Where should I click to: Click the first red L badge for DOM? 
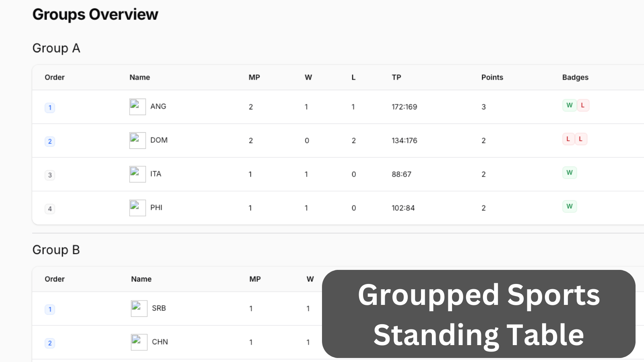point(568,139)
